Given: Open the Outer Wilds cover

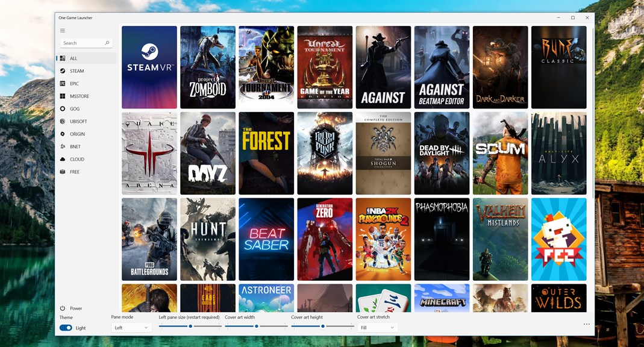Looking at the screenshot, I should tap(559, 298).
